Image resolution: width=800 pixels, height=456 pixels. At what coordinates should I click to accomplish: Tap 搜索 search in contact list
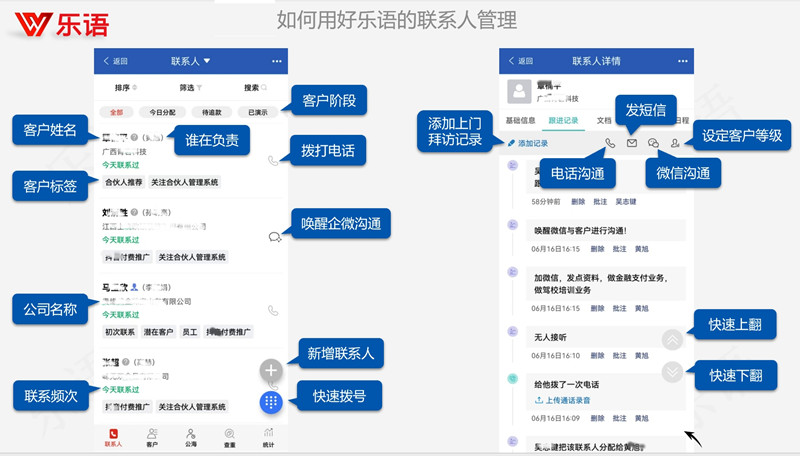255,88
